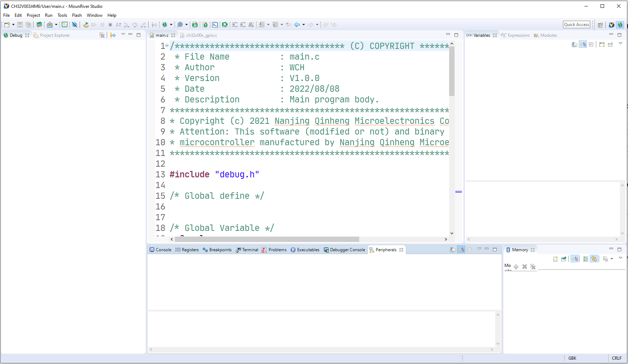Open terminal console toolbar icon
Viewport: 628px width, 364px height.
pyautogui.click(x=215, y=25)
